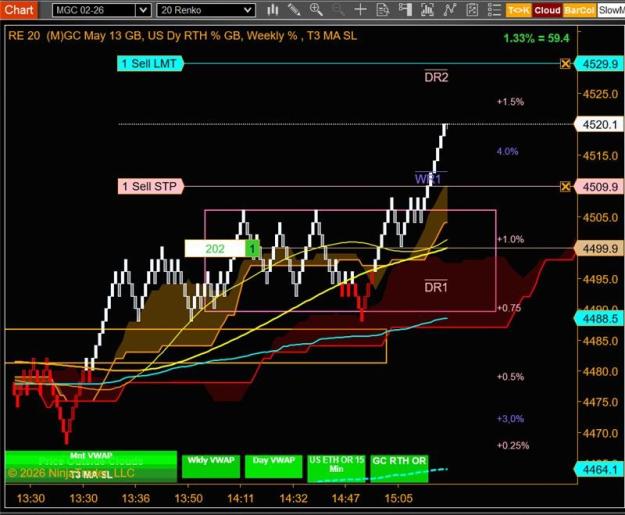Select the 1 Sell LMT order label
Viewport: 625px width, 515px height.
point(150,63)
